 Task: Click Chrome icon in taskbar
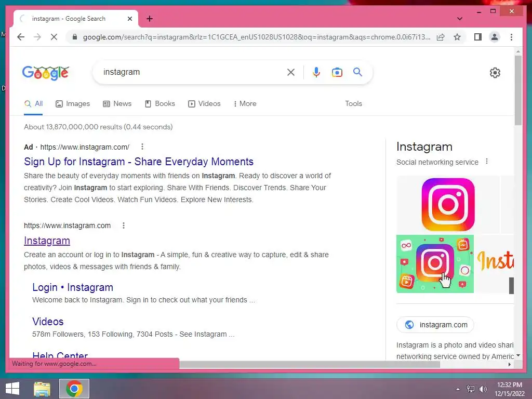click(x=74, y=389)
